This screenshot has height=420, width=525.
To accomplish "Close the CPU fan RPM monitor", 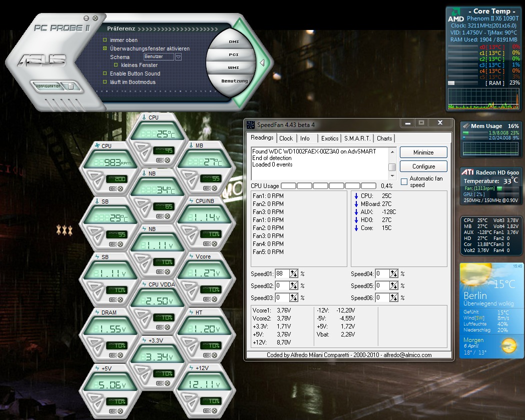I will pyautogui.click(x=120, y=188).
